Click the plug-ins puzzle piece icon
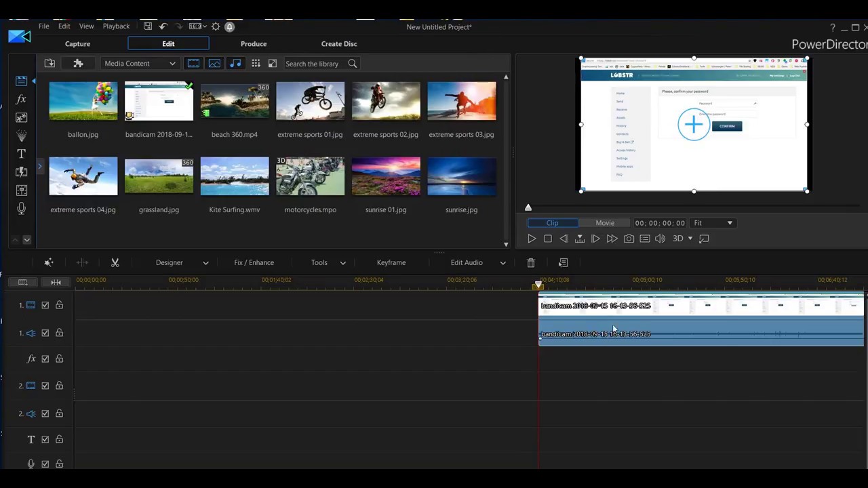 pos(78,63)
